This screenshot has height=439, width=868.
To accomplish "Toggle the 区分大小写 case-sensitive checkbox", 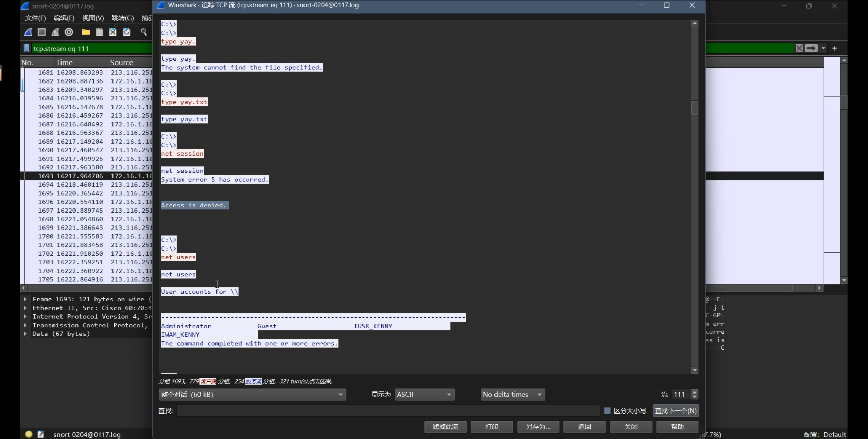I will [607, 410].
